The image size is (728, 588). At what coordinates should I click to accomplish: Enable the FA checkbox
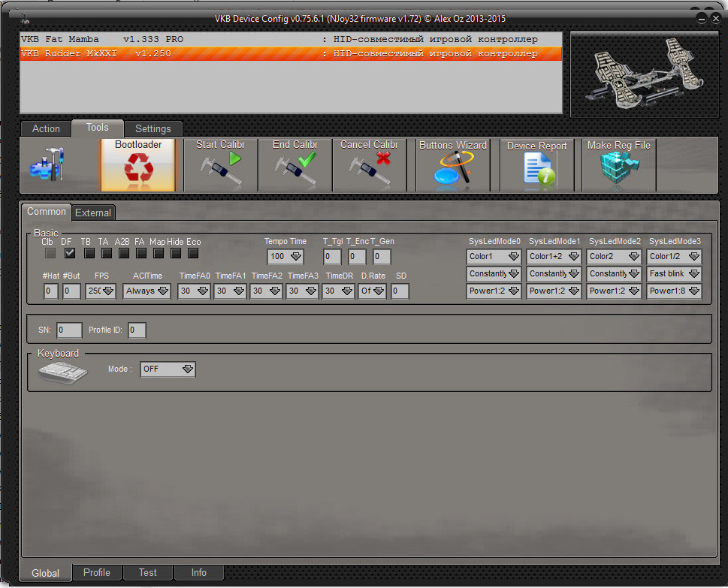141,253
